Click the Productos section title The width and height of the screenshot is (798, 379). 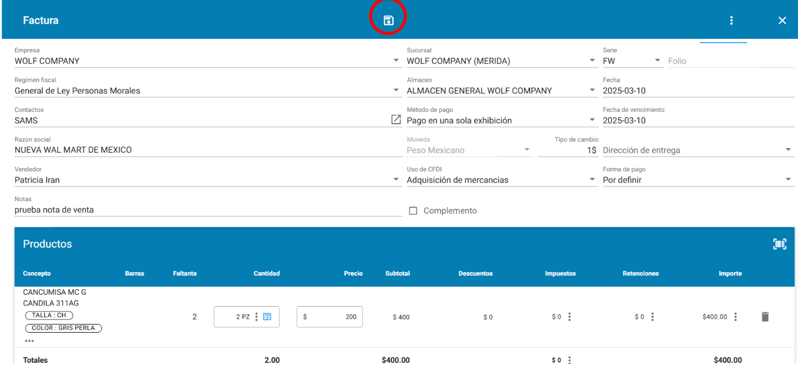(47, 244)
